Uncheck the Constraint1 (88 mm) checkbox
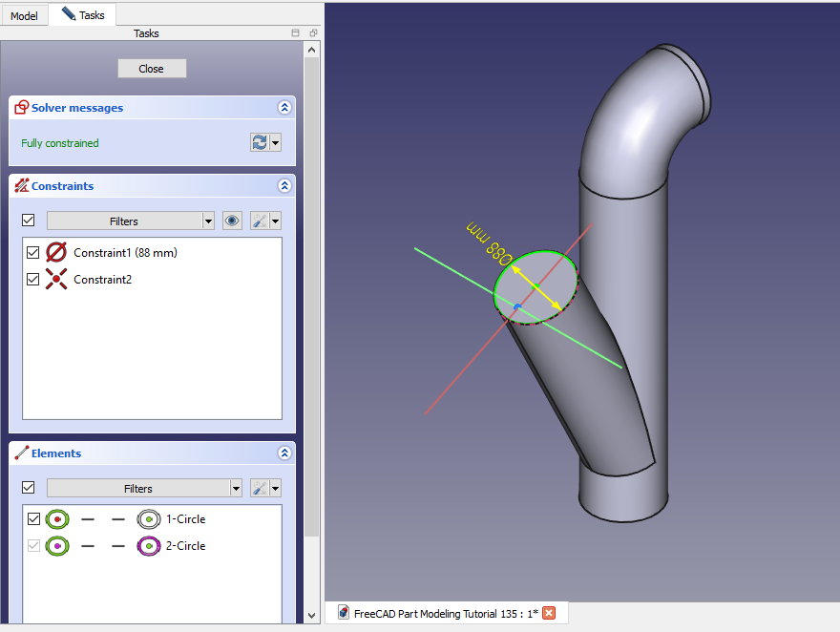This screenshot has height=632, width=840. point(33,253)
